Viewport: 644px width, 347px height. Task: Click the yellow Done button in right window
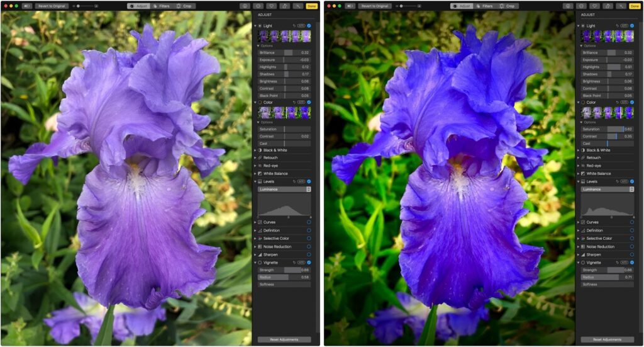(634, 6)
